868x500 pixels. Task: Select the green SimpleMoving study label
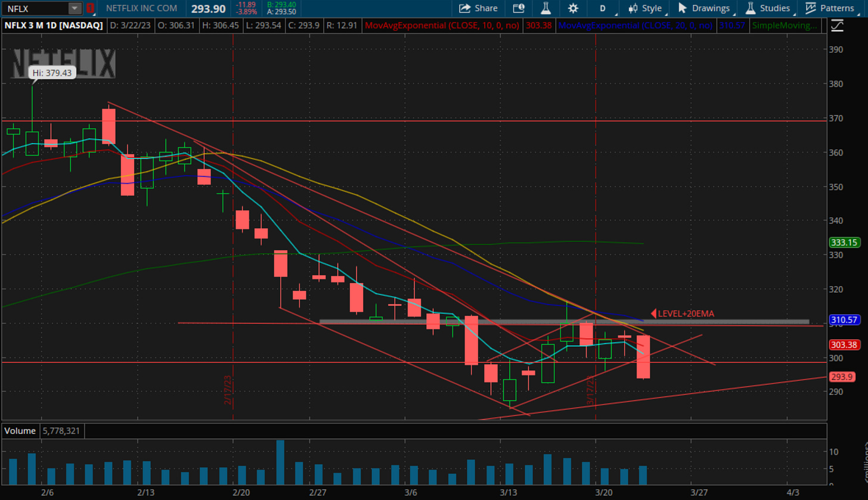click(785, 26)
